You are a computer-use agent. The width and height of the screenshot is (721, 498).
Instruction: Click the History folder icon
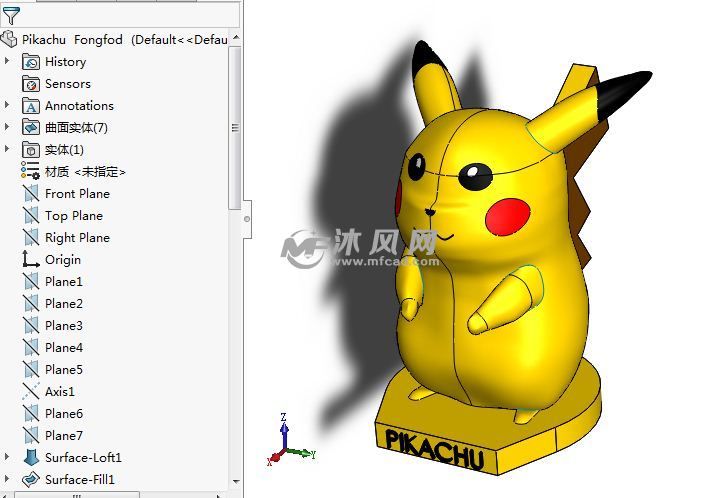31,62
